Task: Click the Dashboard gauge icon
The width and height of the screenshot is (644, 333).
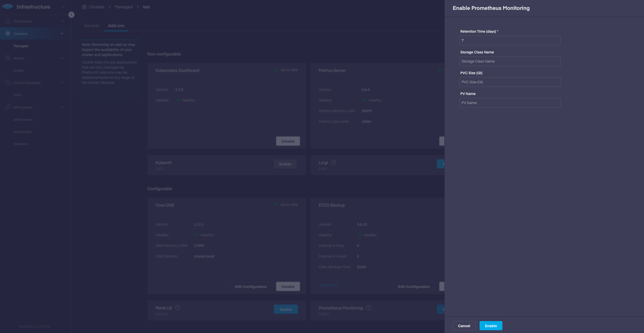Action: point(8,21)
